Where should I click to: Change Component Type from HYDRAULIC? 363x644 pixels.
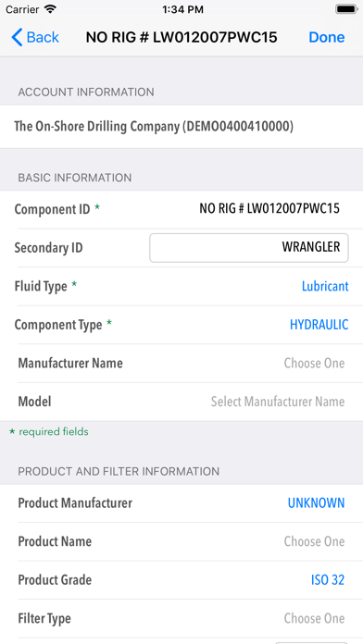(181, 325)
